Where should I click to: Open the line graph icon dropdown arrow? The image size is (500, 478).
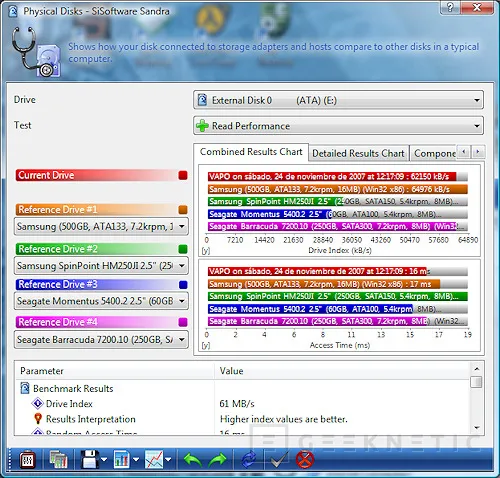click(x=168, y=460)
